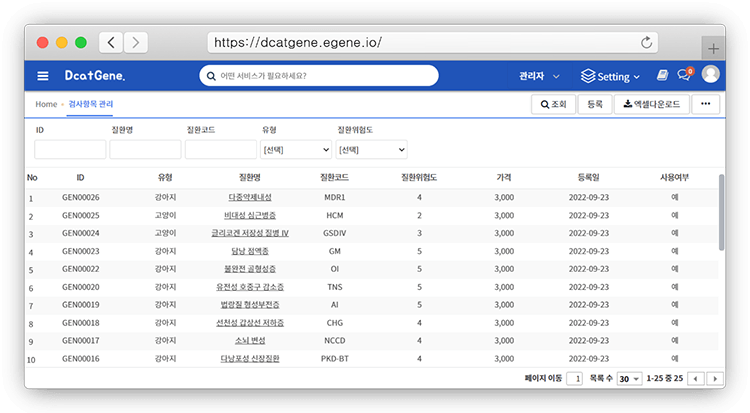Click the 조회 search button

click(553, 103)
